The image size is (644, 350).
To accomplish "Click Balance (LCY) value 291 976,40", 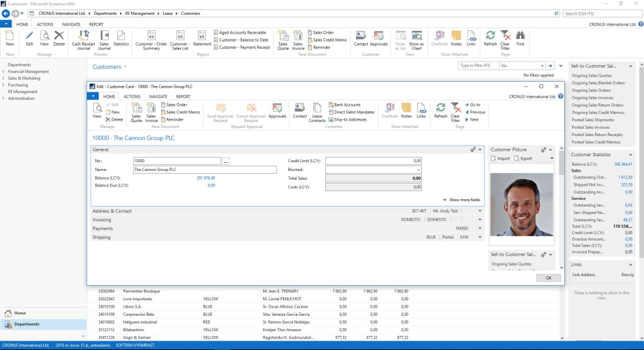I will pos(205,178).
